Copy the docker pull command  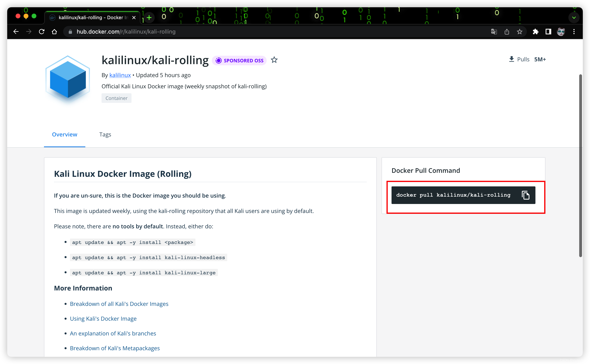(x=526, y=195)
